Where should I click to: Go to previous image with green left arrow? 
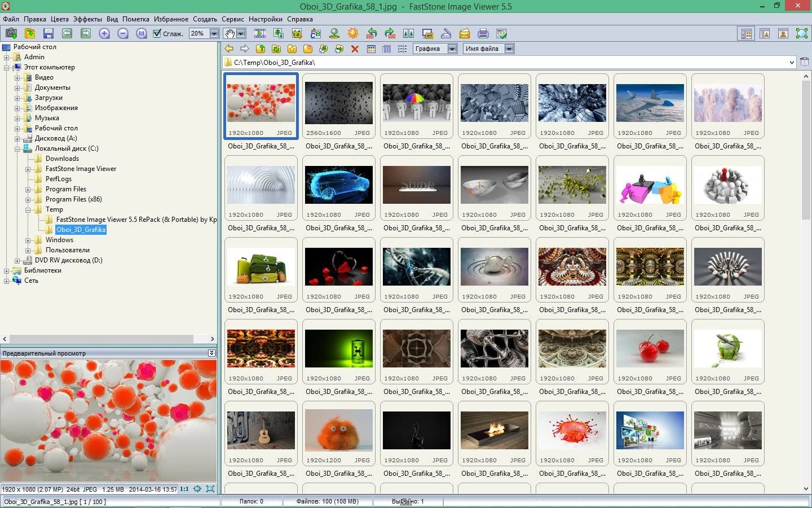[67, 33]
